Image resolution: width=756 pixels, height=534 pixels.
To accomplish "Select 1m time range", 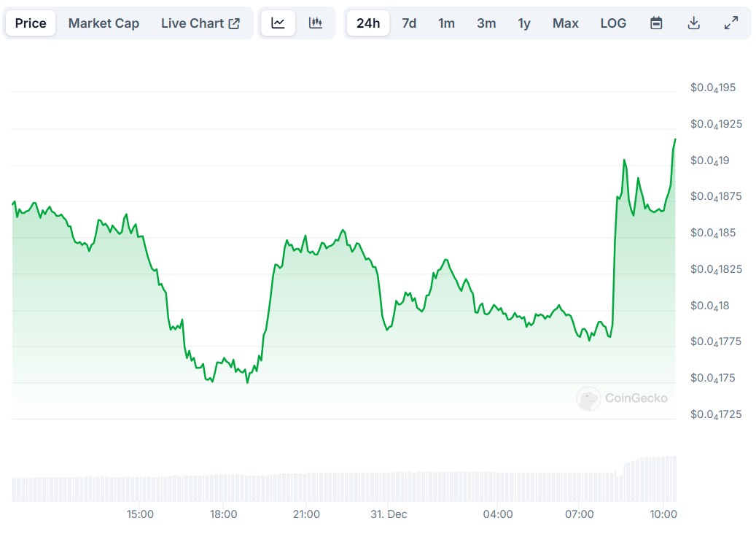I will coord(446,23).
